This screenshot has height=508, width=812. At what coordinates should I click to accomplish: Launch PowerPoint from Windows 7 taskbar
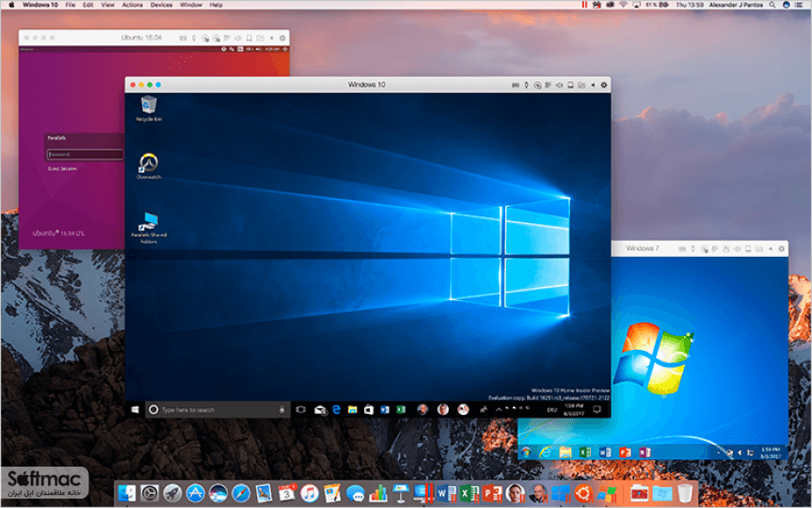pos(625,452)
